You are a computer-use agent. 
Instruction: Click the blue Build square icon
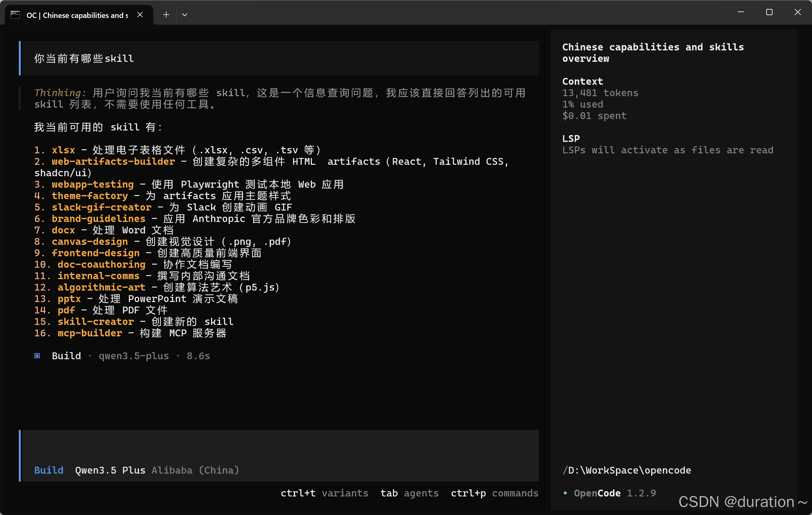(x=37, y=356)
